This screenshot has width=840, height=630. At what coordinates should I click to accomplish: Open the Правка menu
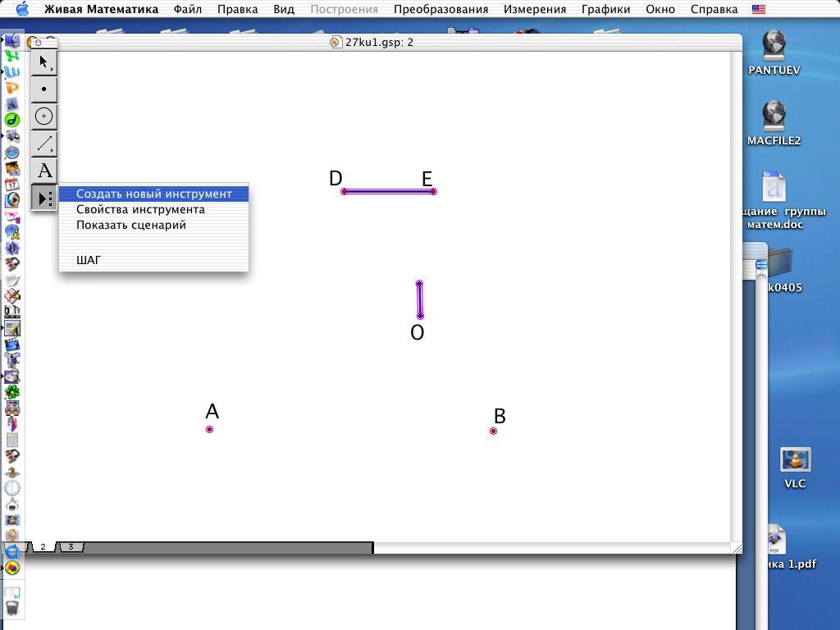coord(237,9)
